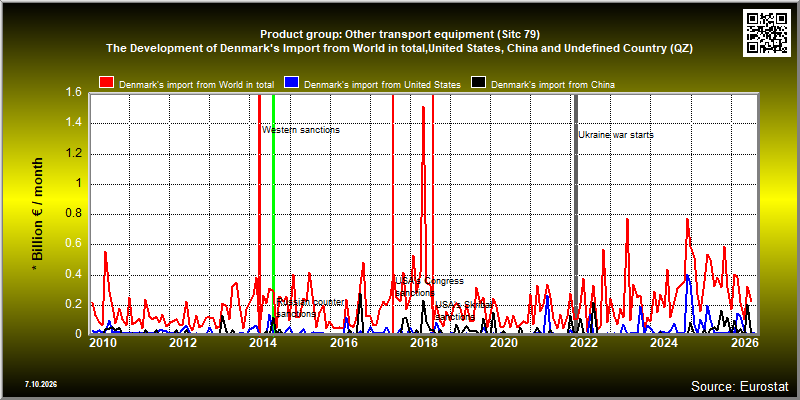Viewport: 800px width, 400px height.
Task: Click the QR code in the corner
Action: tap(767, 32)
